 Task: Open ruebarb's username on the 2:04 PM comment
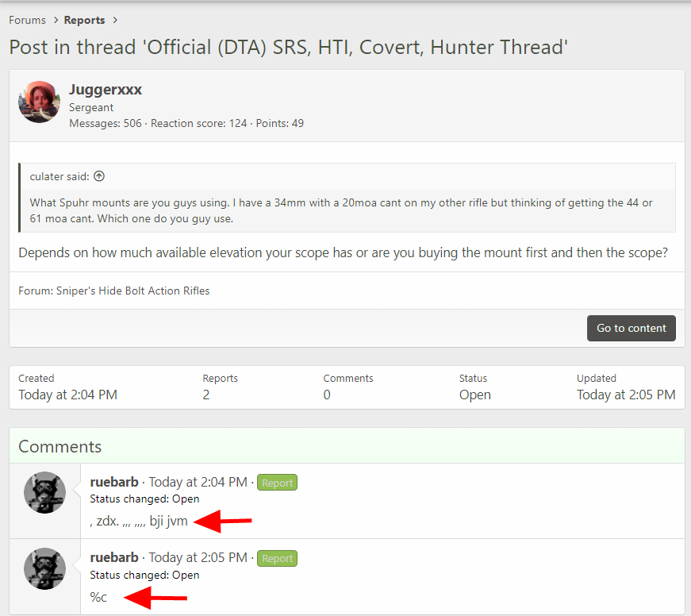pyautogui.click(x=115, y=482)
